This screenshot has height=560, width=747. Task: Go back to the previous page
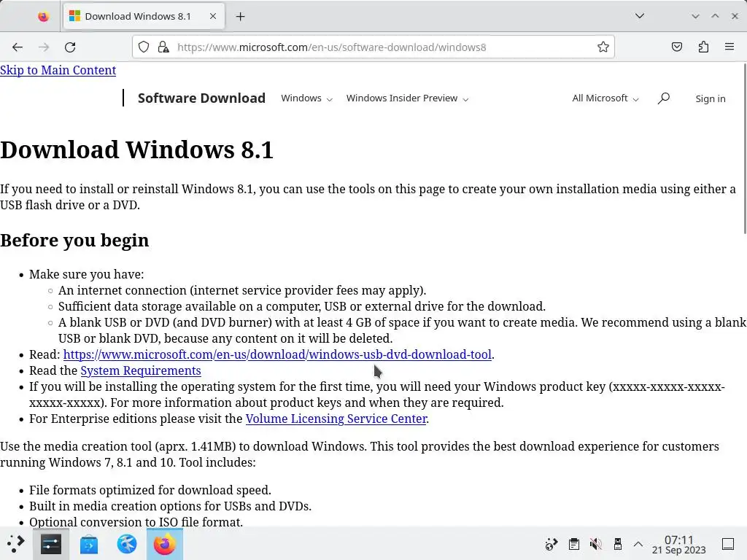(x=18, y=47)
